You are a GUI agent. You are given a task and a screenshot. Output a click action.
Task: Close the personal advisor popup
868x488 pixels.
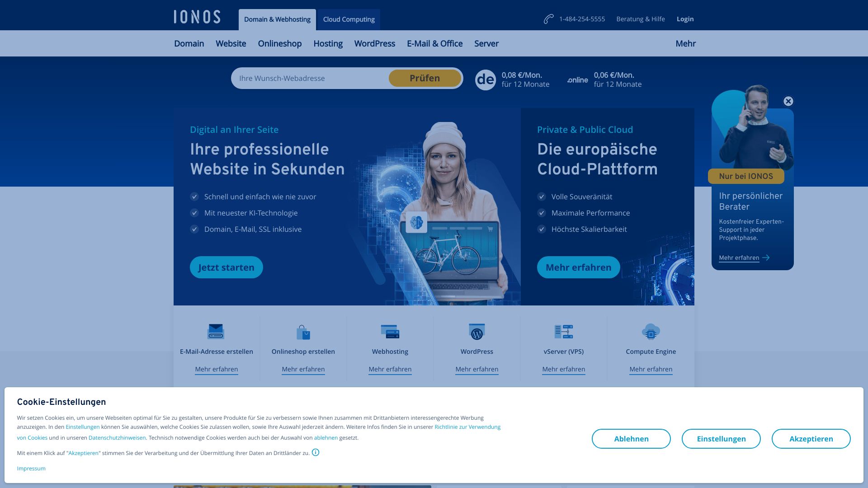[x=788, y=101]
